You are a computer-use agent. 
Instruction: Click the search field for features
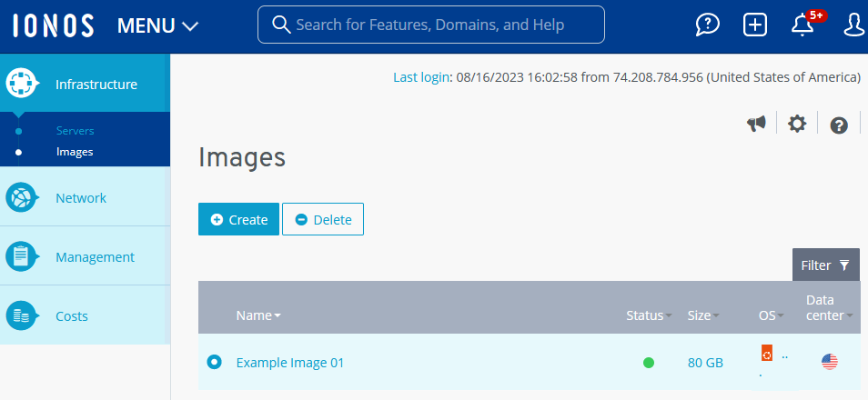tap(431, 25)
